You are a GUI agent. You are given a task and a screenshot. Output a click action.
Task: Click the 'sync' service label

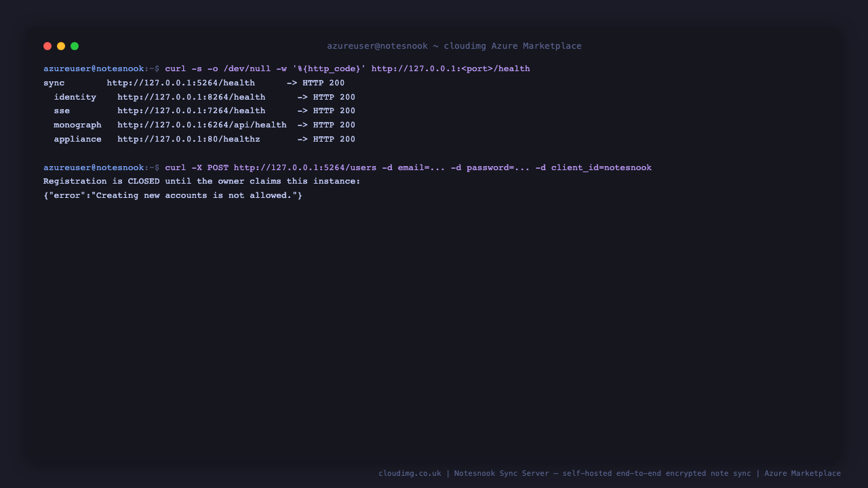(54, 83)
